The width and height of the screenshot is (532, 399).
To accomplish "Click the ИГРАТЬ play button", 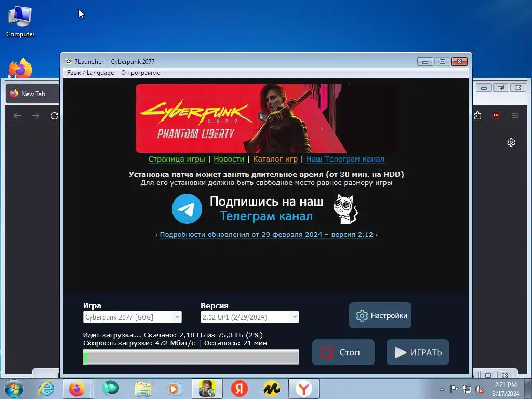I will pos(417,352).
